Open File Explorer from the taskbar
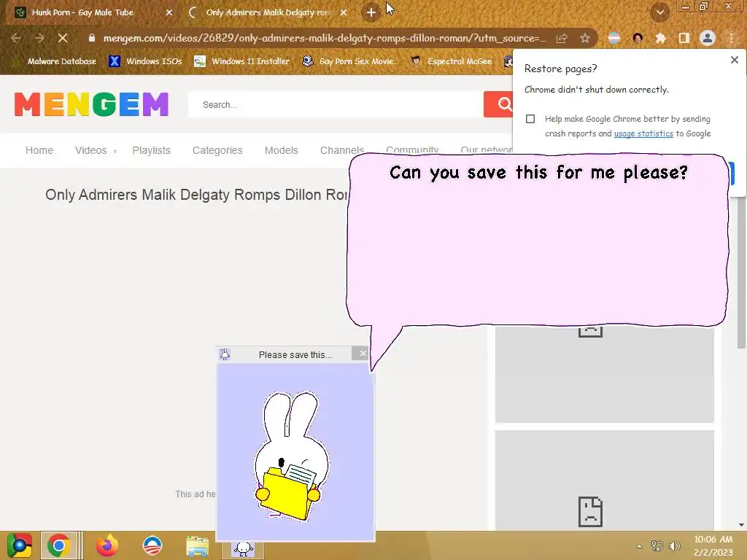This screenshot has width=747, height=560. point(198,545)
